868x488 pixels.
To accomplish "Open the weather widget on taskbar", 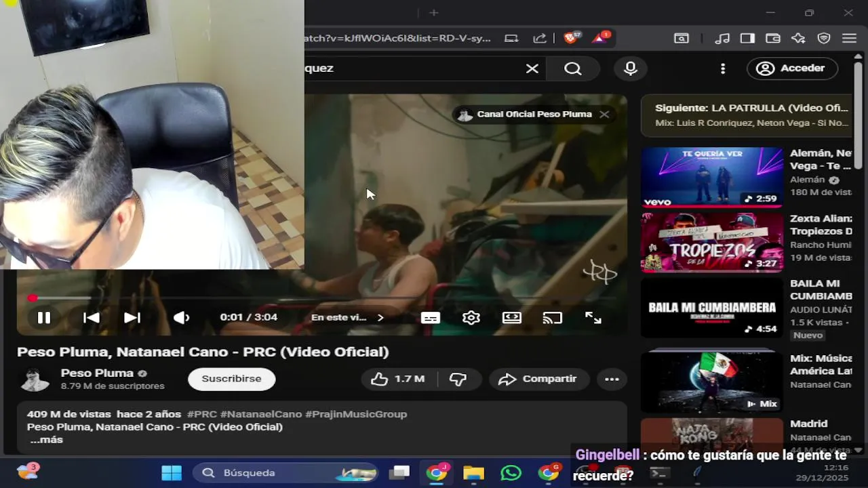I will tap(28, 472).
